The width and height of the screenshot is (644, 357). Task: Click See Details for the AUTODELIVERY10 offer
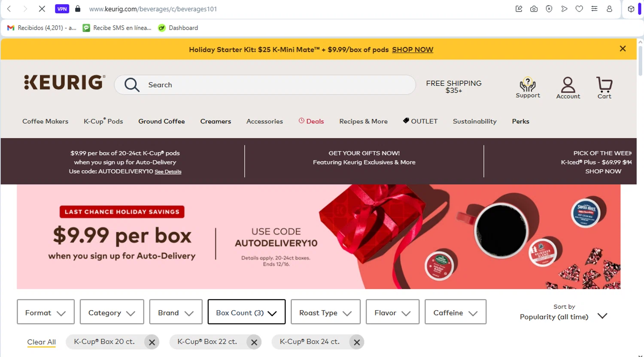coord(168,172)
